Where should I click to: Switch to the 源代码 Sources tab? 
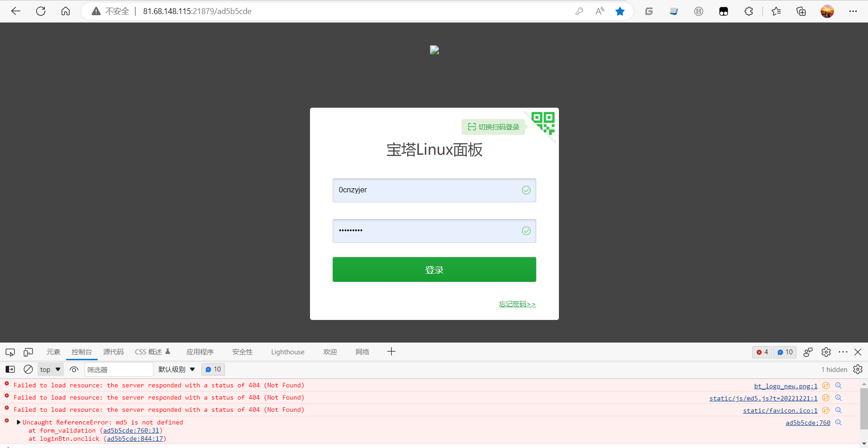113,352
